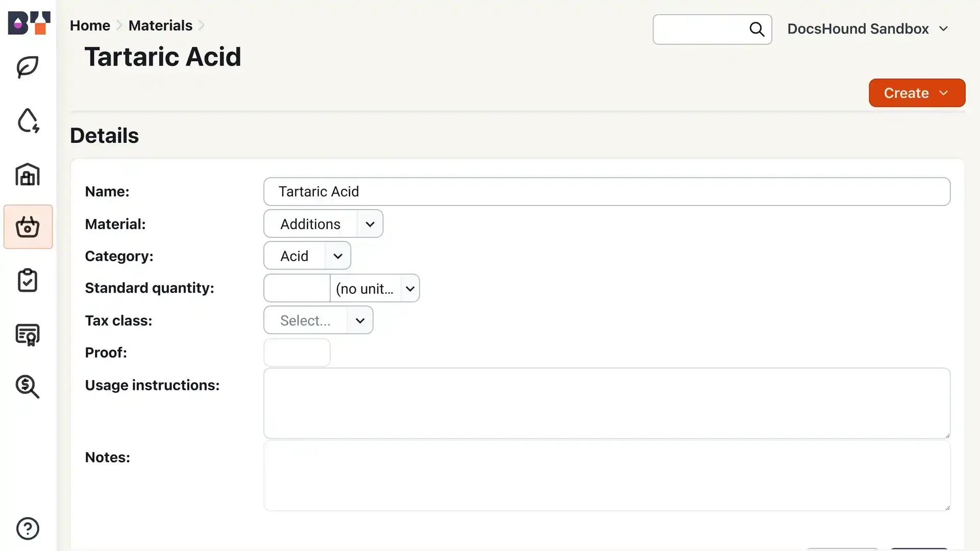Click the leaf/sustainability icon in sidebar

[x=28, y=66]
